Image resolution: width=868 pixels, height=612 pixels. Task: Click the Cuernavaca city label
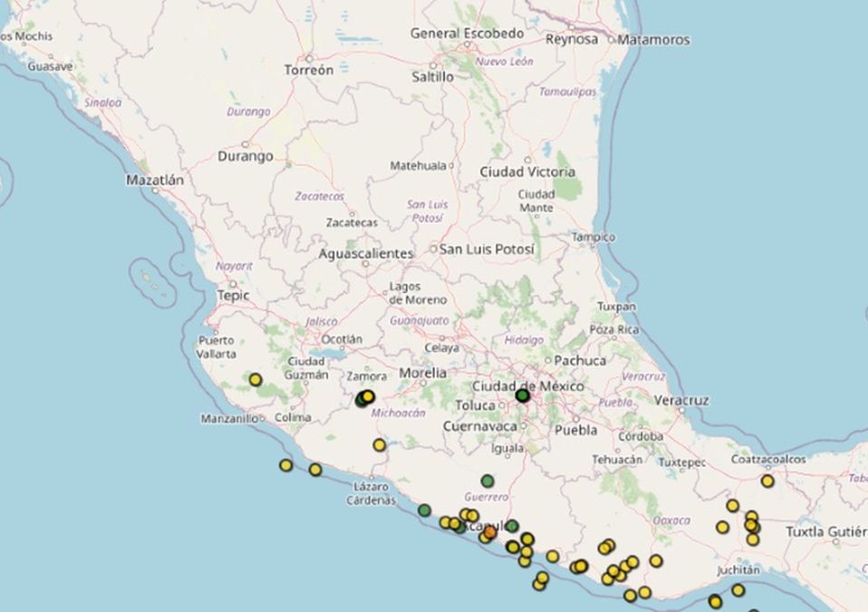tap(480, 426)
